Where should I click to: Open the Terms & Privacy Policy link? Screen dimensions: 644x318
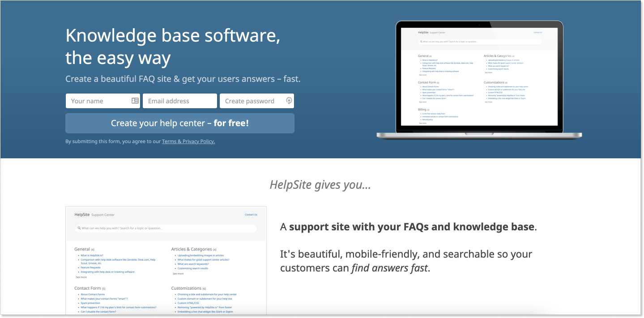188,141
